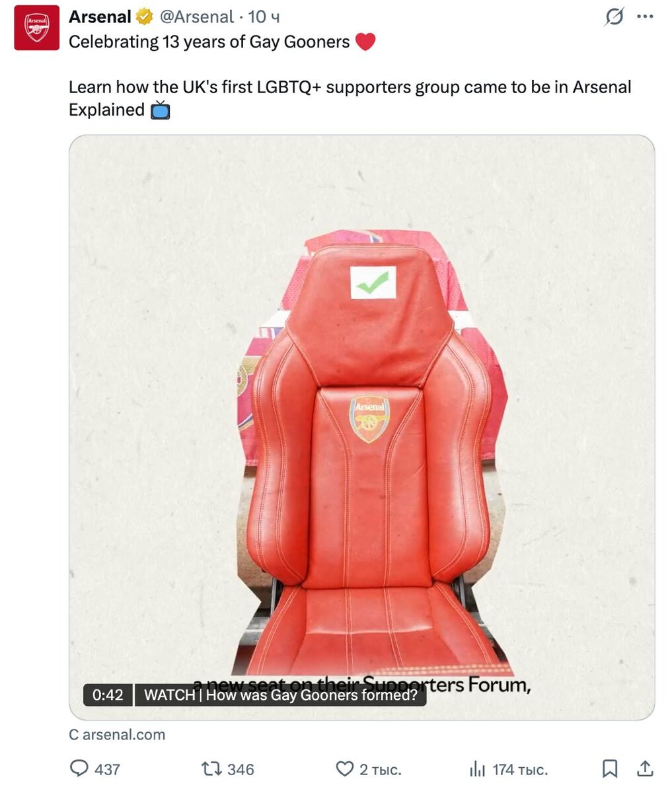Open the @Arsenal handle link
The height and width of the screenshot is (793, 672).
[196, 17]
